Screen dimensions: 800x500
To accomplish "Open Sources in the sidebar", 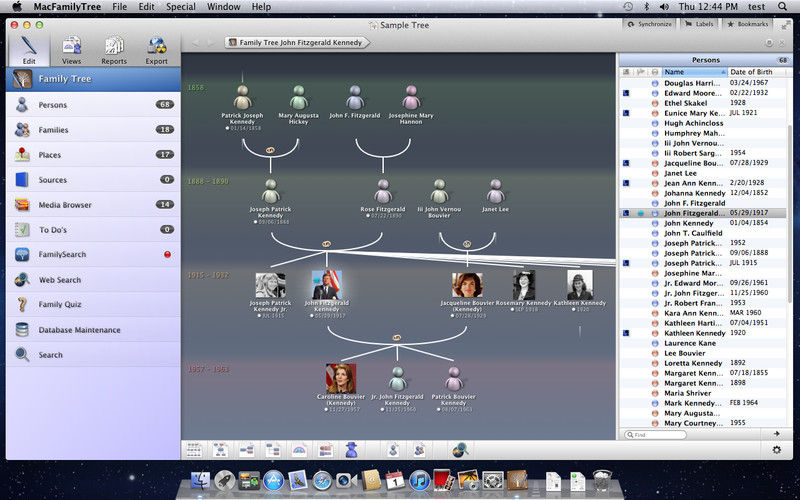I will click(93, 180).
